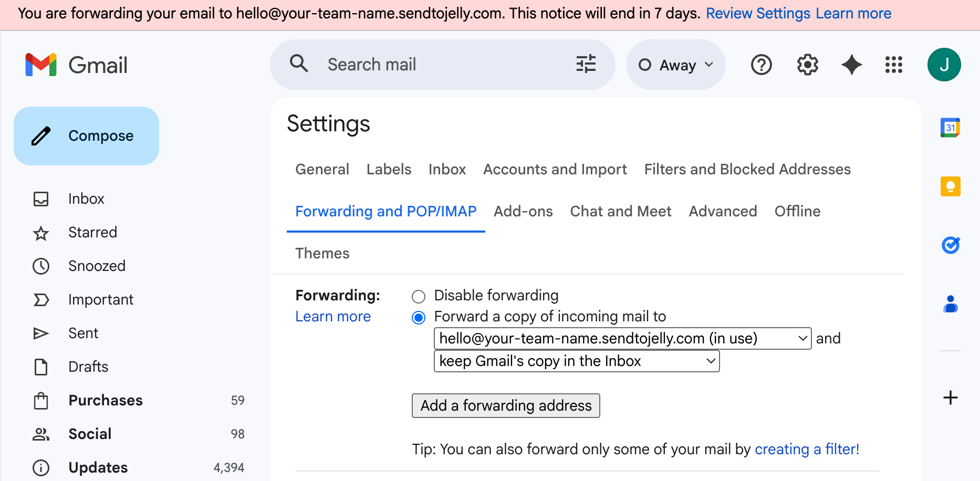
Task: Open Google Keep in the side panel
Action: pos(951,186)
